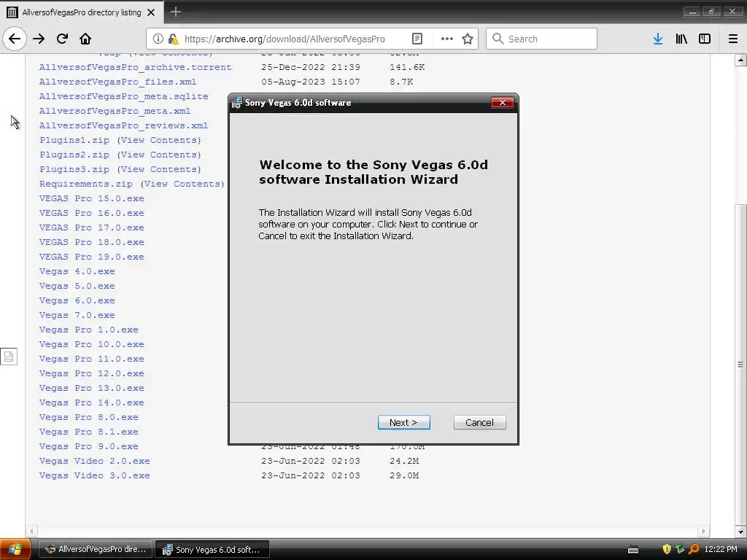Download Vegas Pro 8.1.exe

click(88, 432)
